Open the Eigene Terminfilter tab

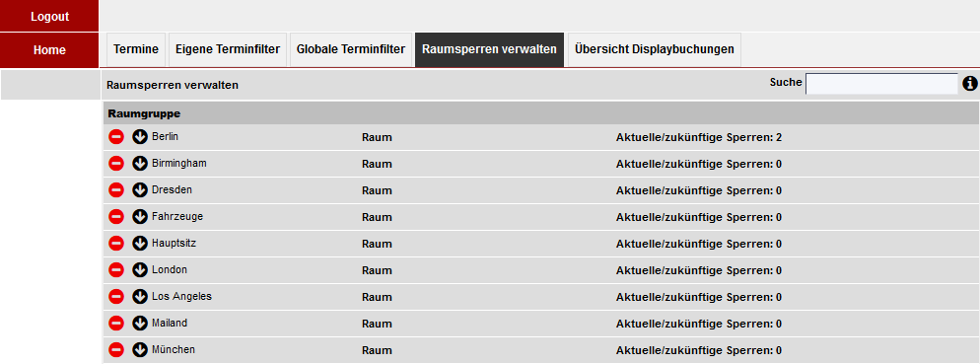click(228, 49)
